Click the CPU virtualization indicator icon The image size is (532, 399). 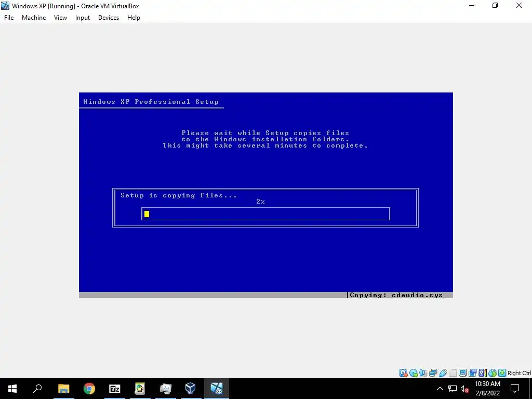pyautogui.click(x=483, y=373)
